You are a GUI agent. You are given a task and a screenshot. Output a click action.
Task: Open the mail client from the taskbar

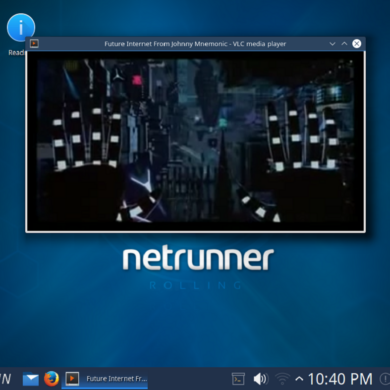pos(31,379)
